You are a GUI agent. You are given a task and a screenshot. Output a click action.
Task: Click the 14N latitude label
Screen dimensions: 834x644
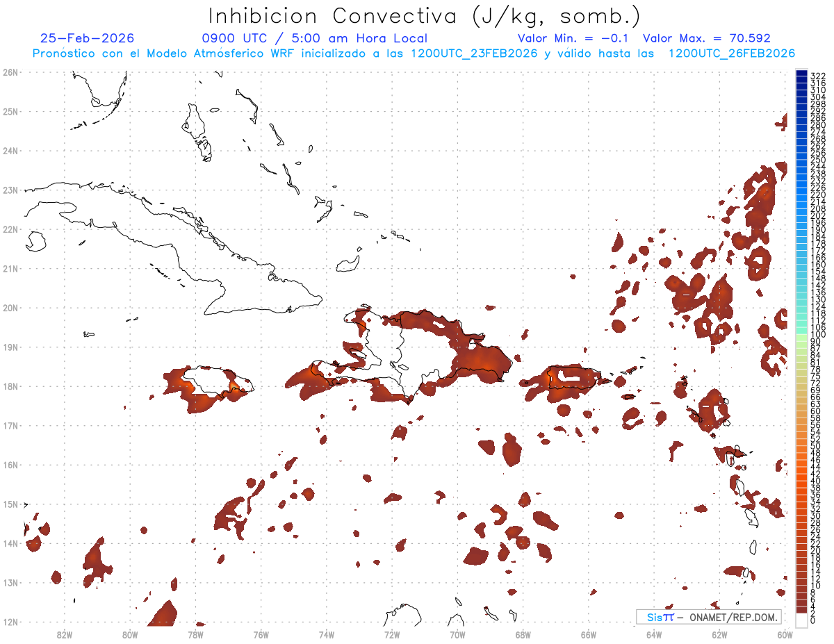tap(10, 543)
